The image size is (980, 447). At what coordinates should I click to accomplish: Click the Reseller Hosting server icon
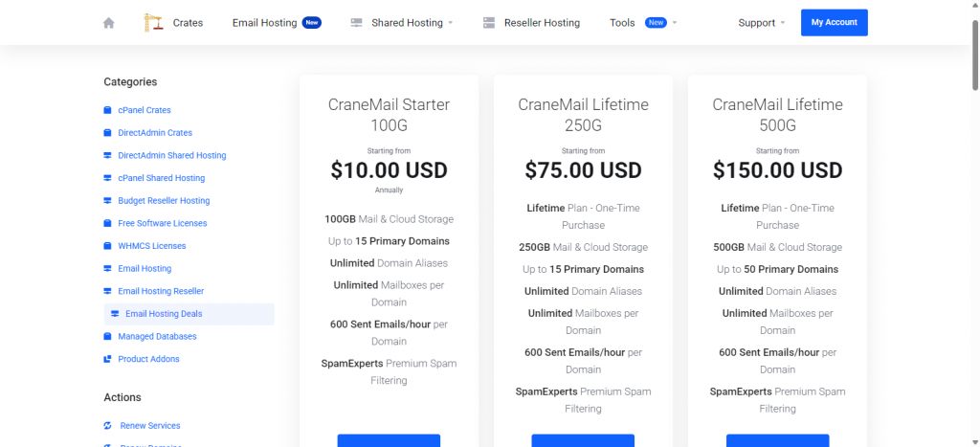click(x=489, y=23)
